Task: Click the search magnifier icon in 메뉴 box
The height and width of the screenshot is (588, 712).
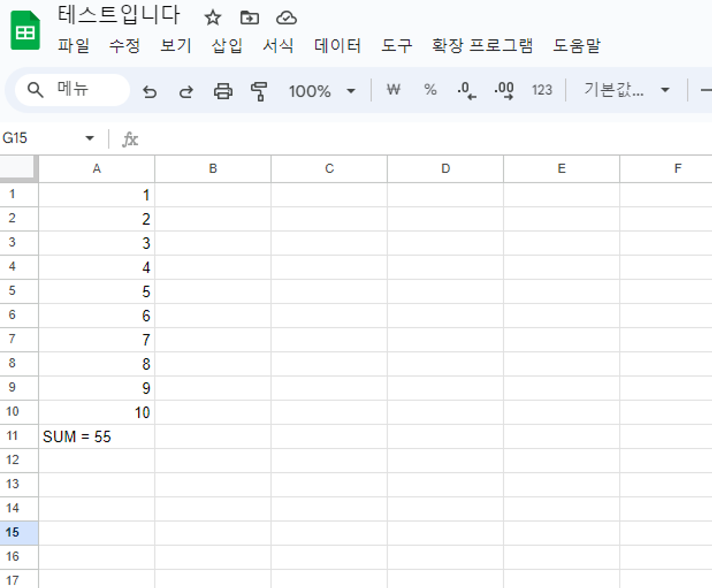Action: click(35, 90)
